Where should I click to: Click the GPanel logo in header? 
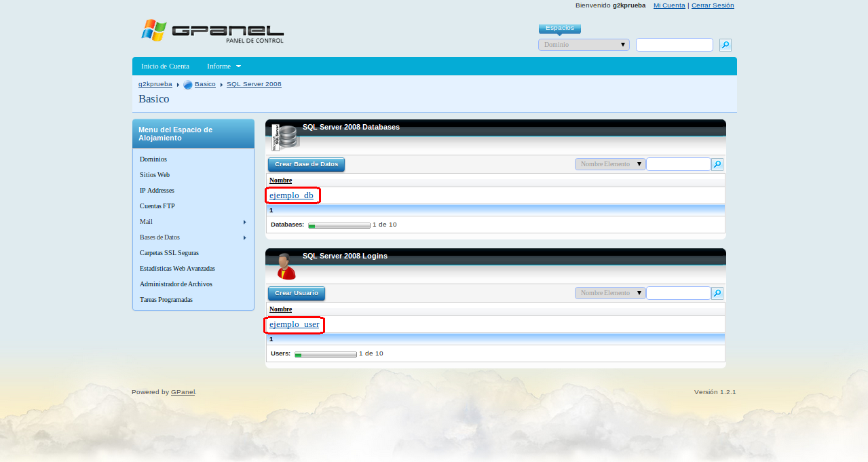[x=212, y=31]
